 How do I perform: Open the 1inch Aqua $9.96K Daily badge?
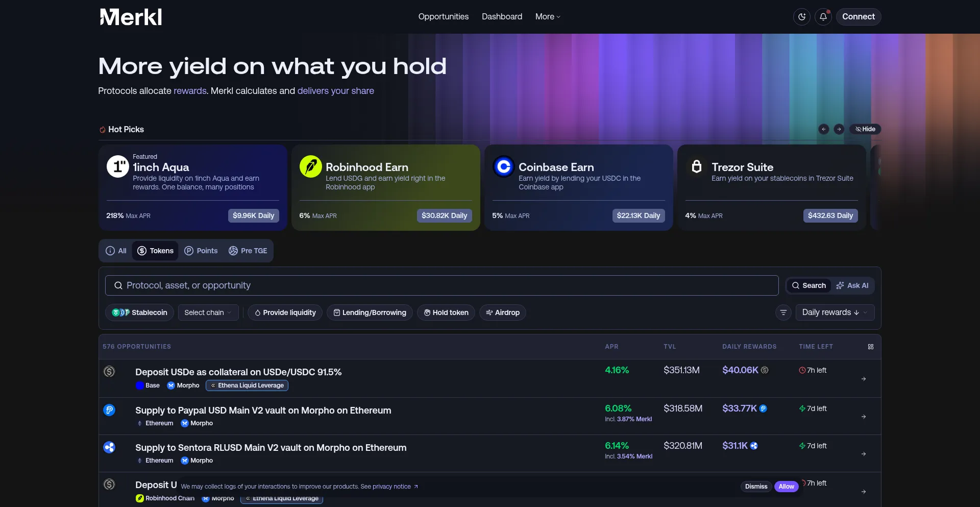click(254, 215)
